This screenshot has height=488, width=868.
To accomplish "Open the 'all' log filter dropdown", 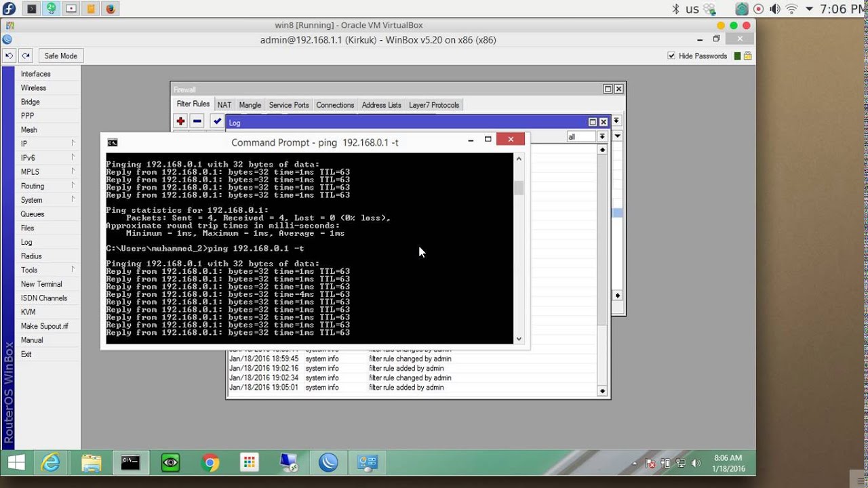I will [601, 137].
